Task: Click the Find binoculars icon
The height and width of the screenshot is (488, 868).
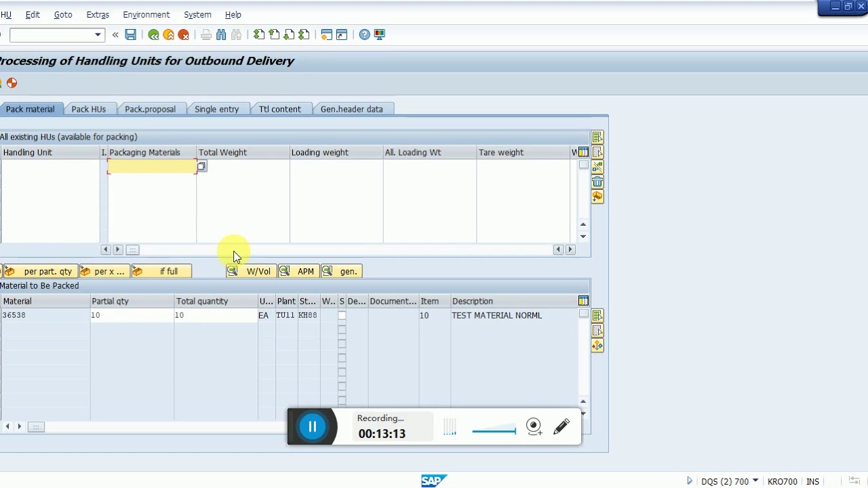Action: (x=221, y=35)
